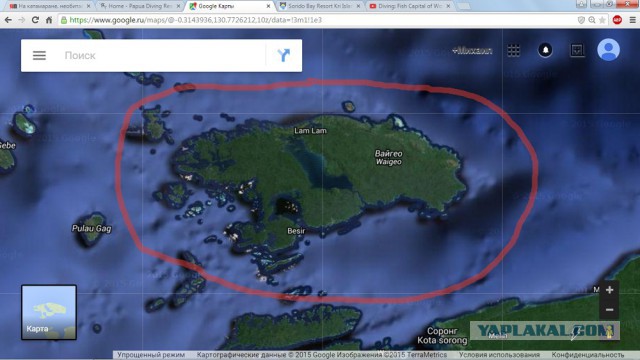Click the Вайгео Waigeo island label
The height and width of the screenshot is (360, 640).
click(389, 158)
